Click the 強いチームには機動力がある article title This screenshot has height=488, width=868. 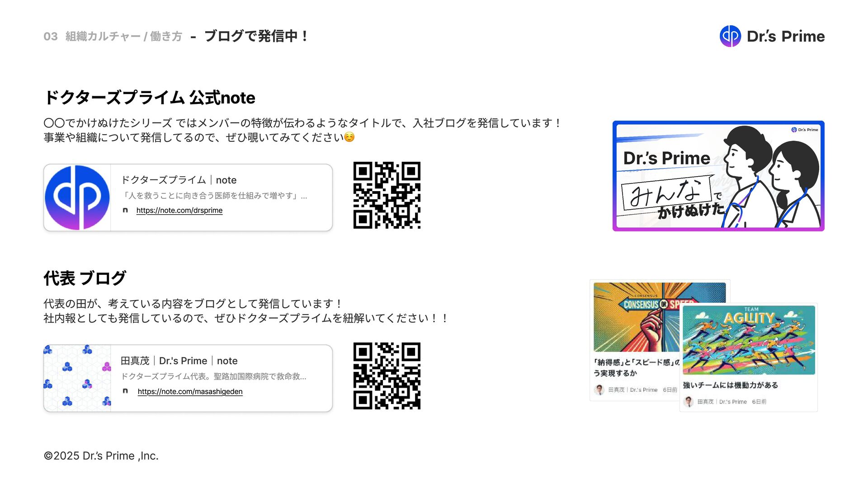[x=730, y=385]
